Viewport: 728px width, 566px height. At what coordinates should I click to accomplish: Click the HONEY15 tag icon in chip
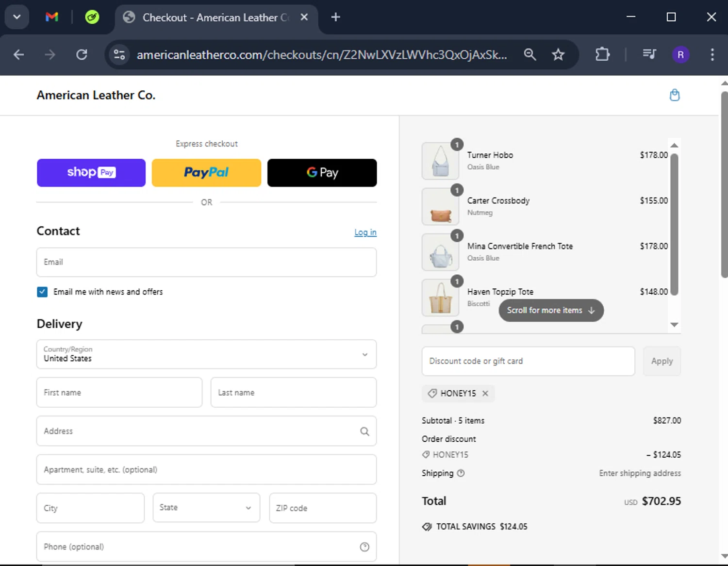432,393
